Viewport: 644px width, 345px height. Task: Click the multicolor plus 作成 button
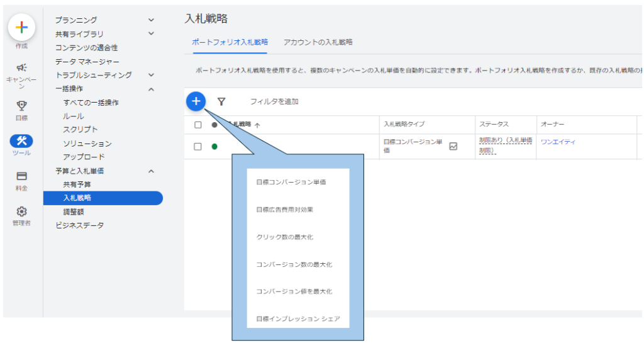click(x=21, y=28)
